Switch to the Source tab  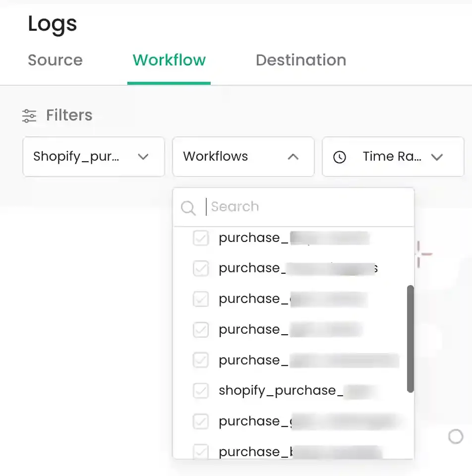click(55, 60)
